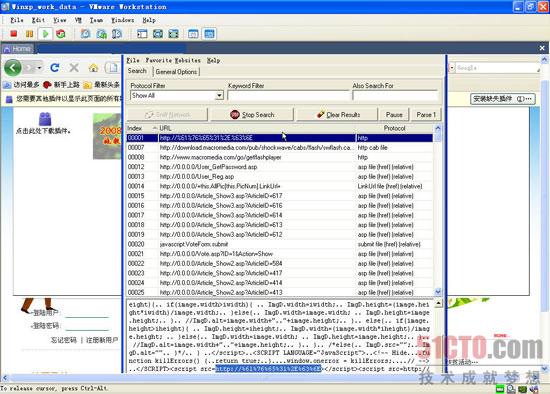550x394 pixels.
Task: Open the VM menu in VMware
Action: point(78,20)
